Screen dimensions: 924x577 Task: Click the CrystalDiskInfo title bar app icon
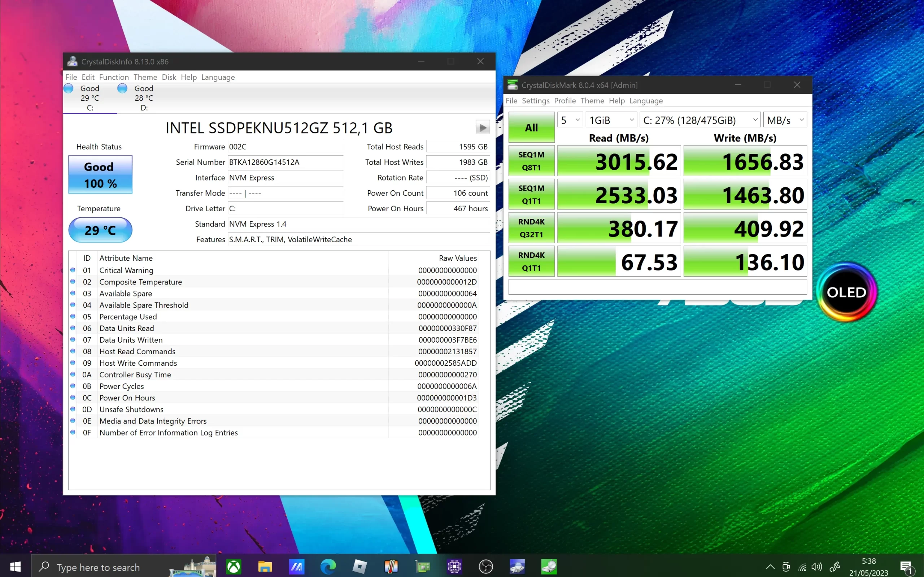[x=72, y=61]
